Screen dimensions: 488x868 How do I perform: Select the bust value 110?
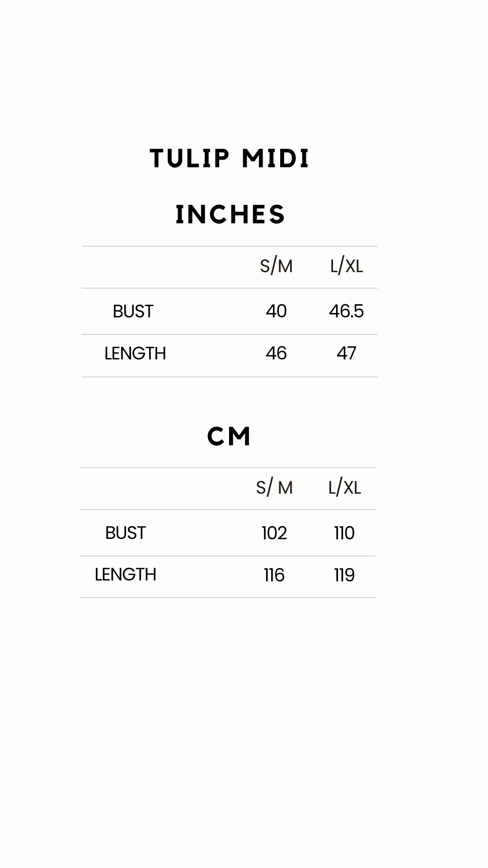click(x=344, y=533)
